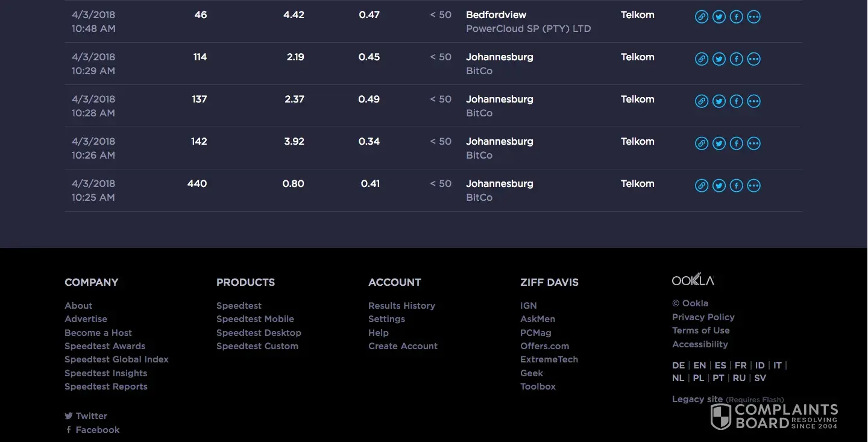The height and width of the screenshot is (442, 868).
Task: Expand more options for the 10:25 AM result
Action: pyautogui.click(x=753, y=186)
